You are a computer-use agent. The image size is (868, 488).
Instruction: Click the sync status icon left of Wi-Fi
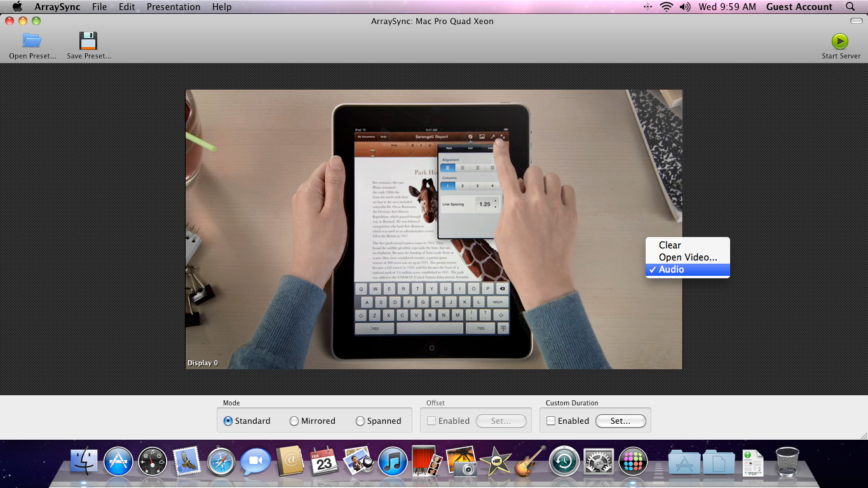pos(648,7)
